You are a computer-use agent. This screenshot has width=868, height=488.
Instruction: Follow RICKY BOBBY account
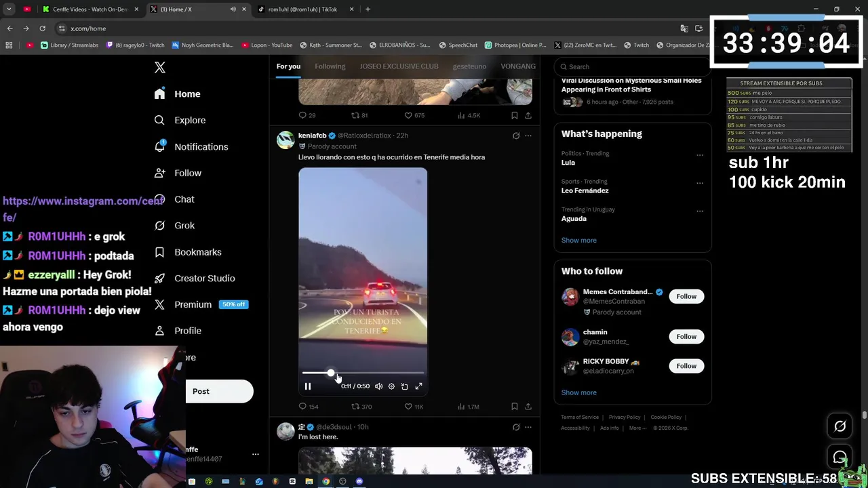coord(686,366)
